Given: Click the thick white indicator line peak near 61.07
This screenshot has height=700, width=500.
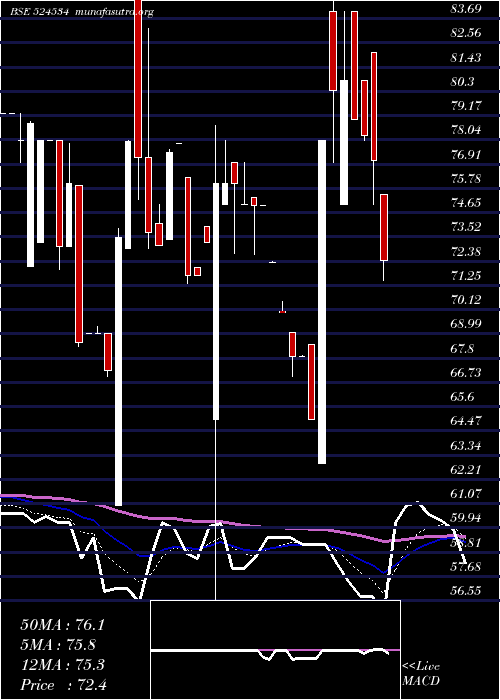Looking at the screenshot, I should (x=412, y=505).
